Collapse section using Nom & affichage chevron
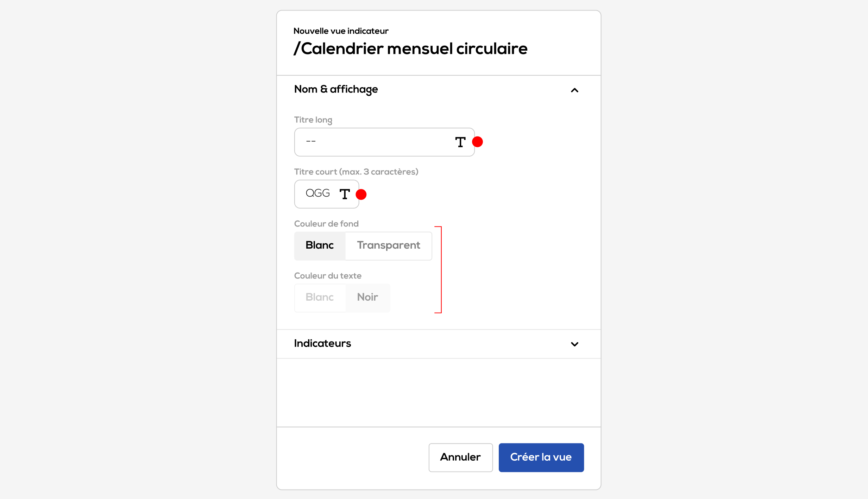Screen dimensions: 868x499 [x=574, y=90]
